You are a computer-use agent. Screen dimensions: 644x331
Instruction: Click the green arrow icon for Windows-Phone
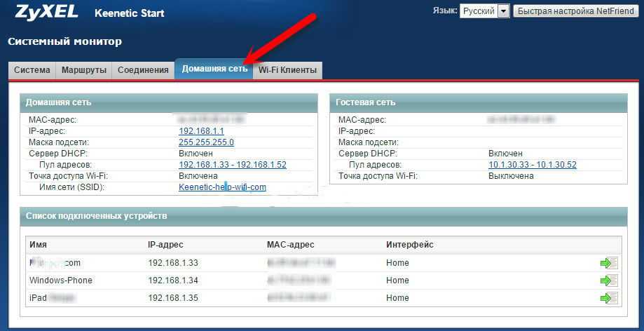[x=608, y=281]
